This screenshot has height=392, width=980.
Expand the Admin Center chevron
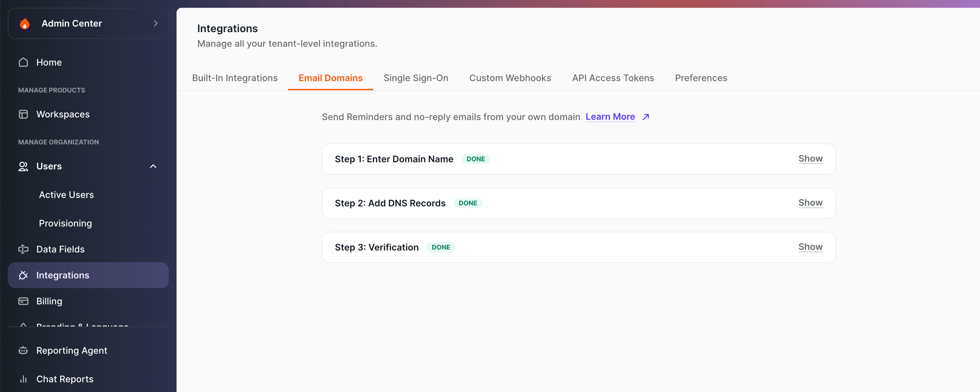click(x=155, y=23)
